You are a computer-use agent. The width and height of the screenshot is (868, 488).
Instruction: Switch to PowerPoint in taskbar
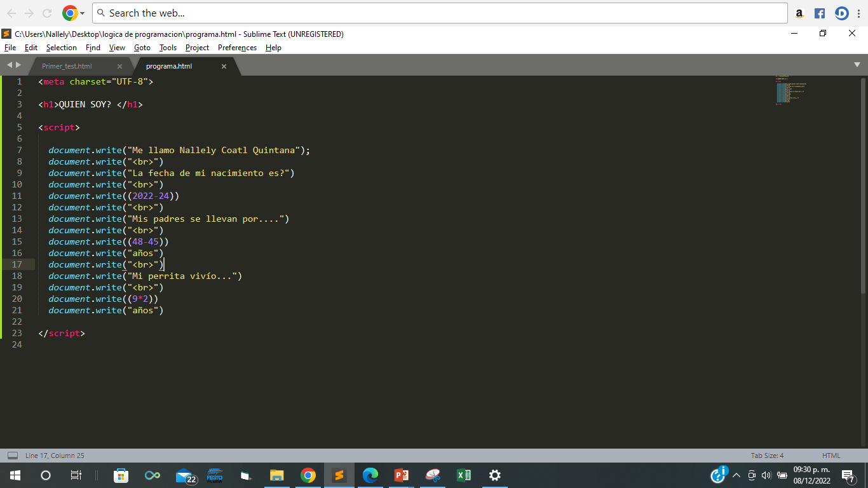pos(402,475)
